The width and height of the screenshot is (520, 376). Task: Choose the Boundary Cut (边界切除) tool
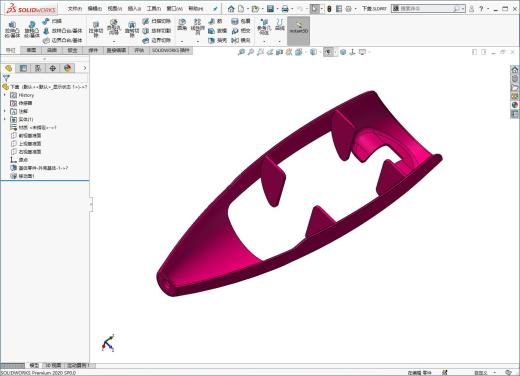[157, 40]
